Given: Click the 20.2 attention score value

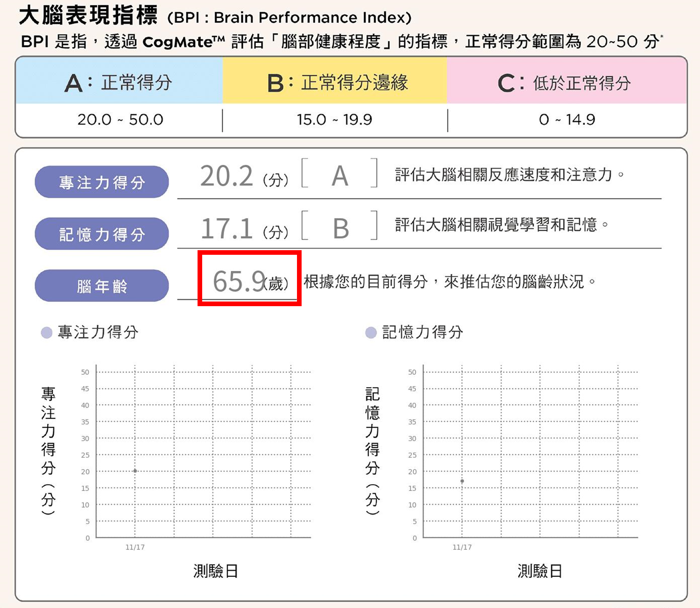Looking at the screenshot, I should pyautogui.click(x=227, y=176).
